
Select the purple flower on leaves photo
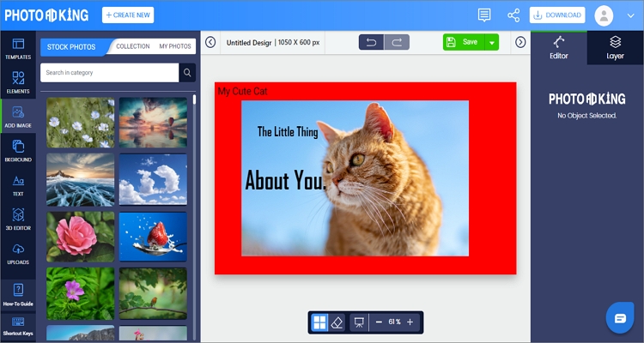click(81, 294)
